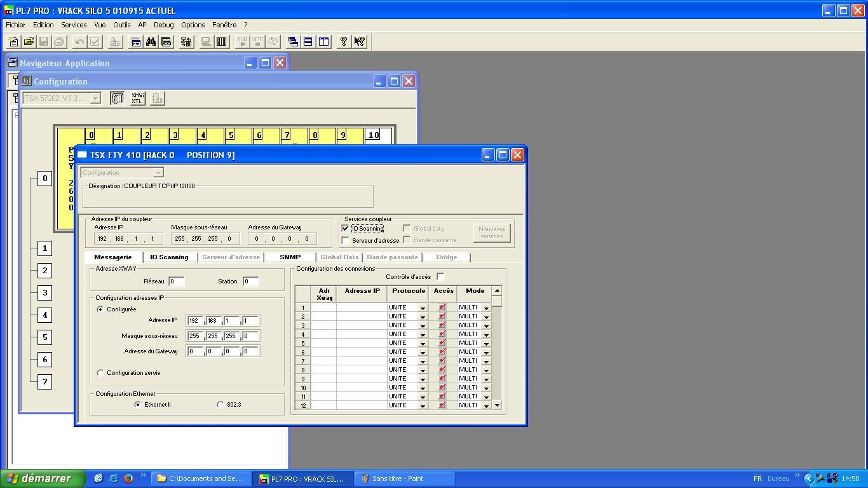Click the What's This pointer help icon
Viewport: 868px width, 488px height.
coord(359,41)
